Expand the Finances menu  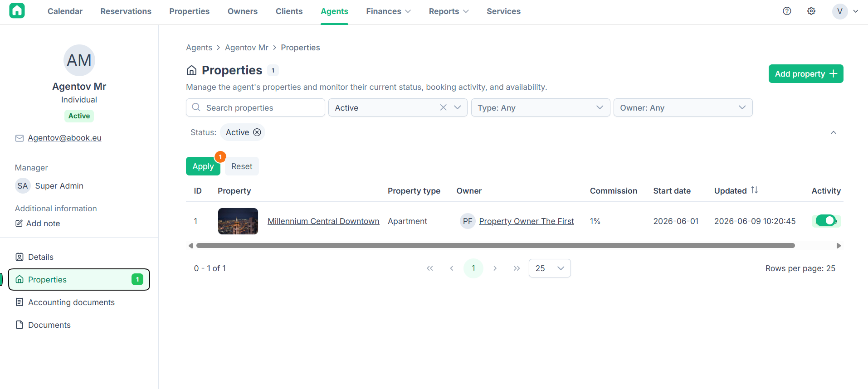[x=388, y=11]
